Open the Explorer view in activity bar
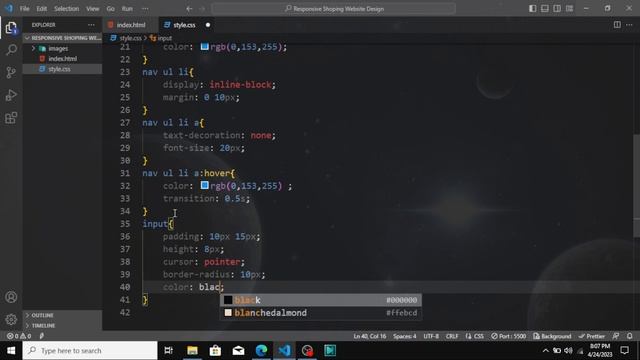The width and height of the screenshot is (640, 360). click(x=11, y=28)
